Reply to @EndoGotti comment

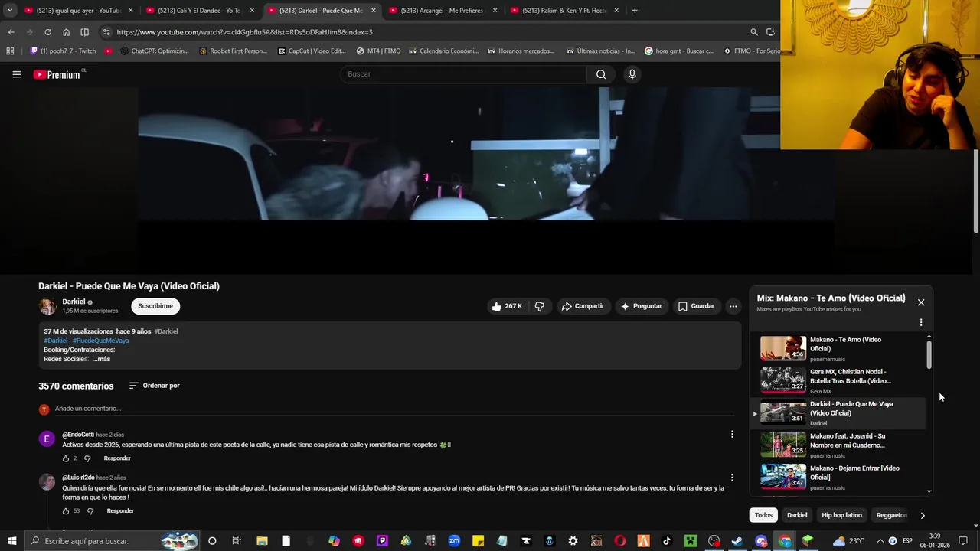[x=117, y=458]
